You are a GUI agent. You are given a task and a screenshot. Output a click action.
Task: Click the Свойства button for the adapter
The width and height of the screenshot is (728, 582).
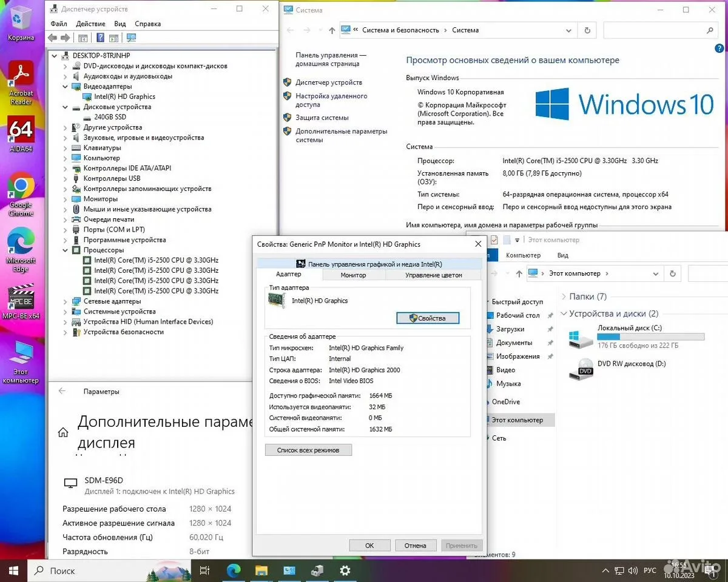[x=428, y=318]
